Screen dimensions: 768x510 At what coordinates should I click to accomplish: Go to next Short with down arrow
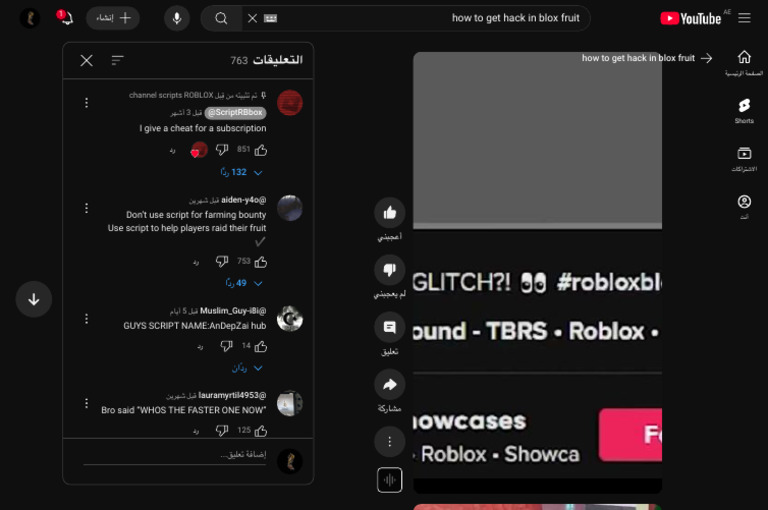(x=34, y=299)
